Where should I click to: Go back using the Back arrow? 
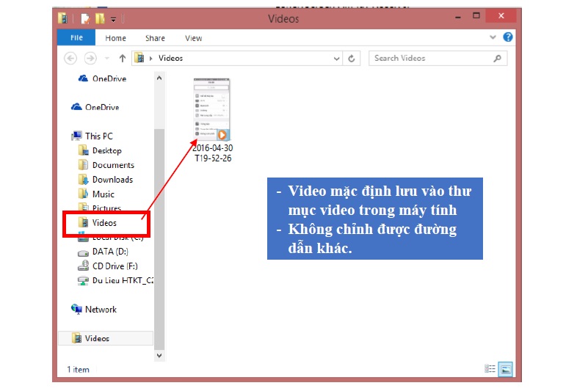coord(70,58)
